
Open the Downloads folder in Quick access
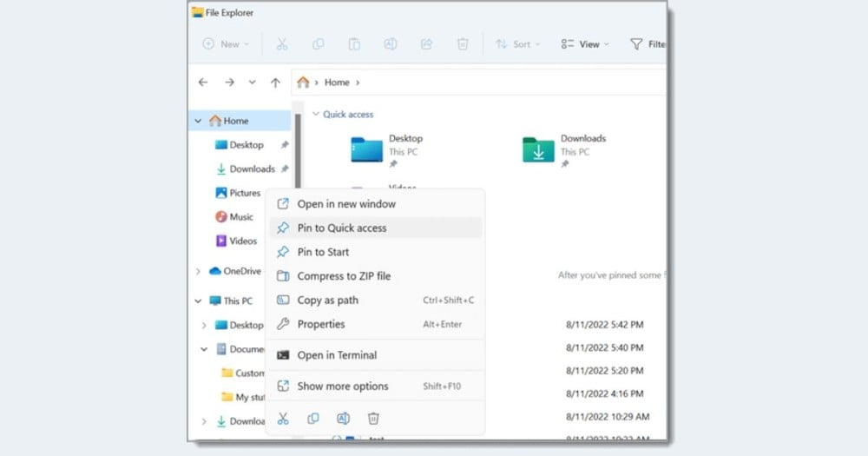coord(539,149)
